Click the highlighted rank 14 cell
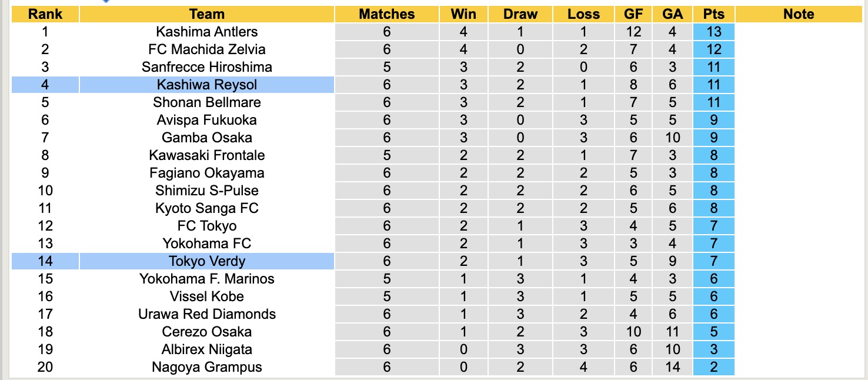The image size is (868, 380). point(45,261)
